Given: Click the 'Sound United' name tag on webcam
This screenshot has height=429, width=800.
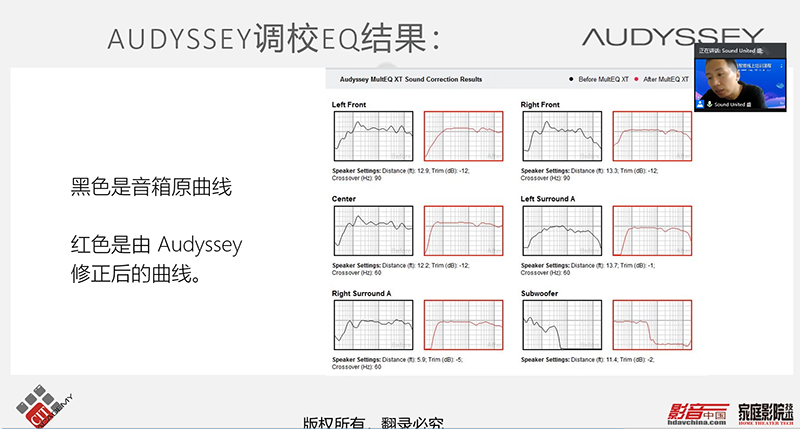Looking at the screenshot, I should point(733,104).
